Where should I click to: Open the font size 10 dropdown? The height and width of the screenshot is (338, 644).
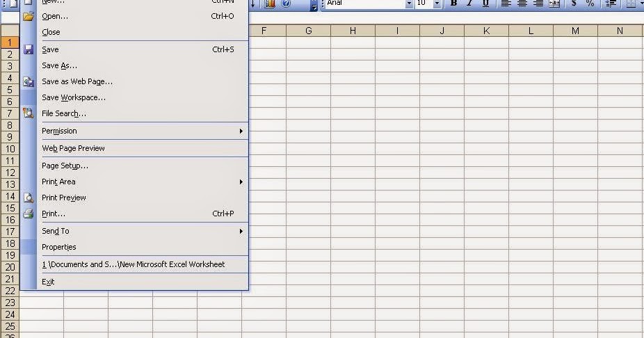point(437,3)
